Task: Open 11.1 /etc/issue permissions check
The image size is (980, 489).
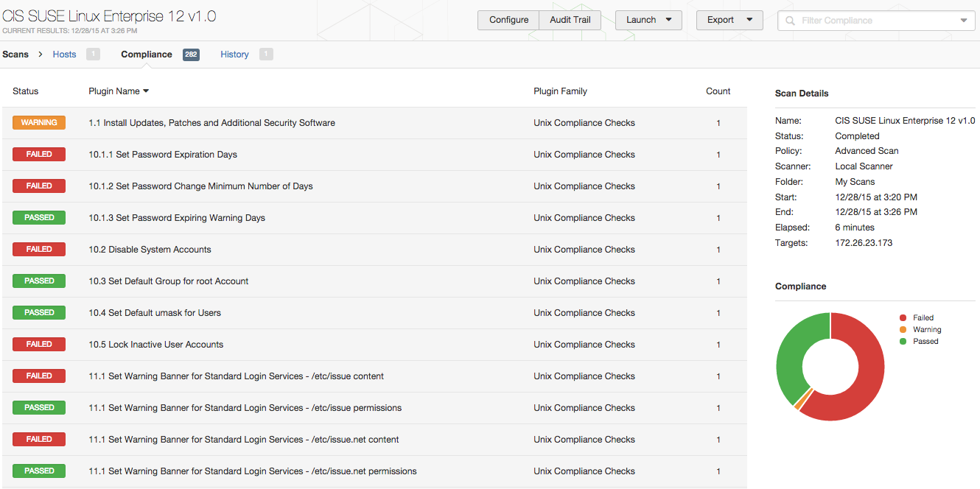Action: [x=374, y=408]
